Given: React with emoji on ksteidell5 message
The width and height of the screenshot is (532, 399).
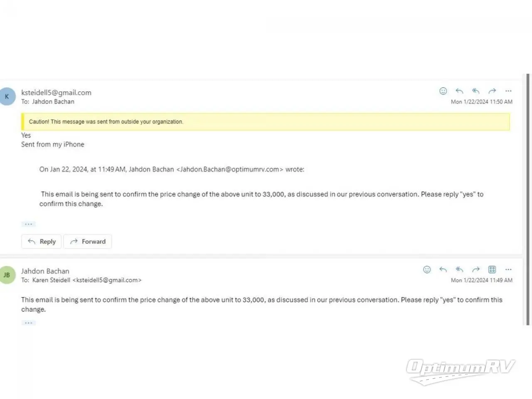Looking at the screenshot, I should (x=443, y=91).
